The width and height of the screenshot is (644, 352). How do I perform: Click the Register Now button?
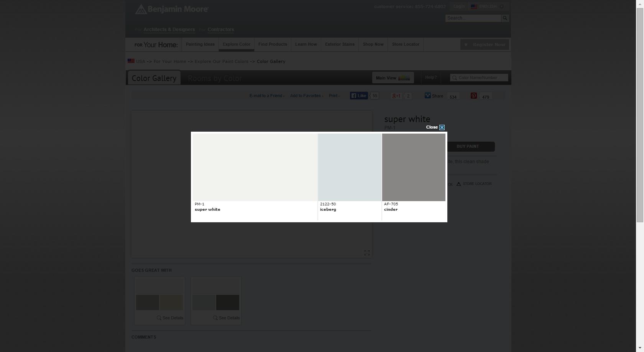485,45
